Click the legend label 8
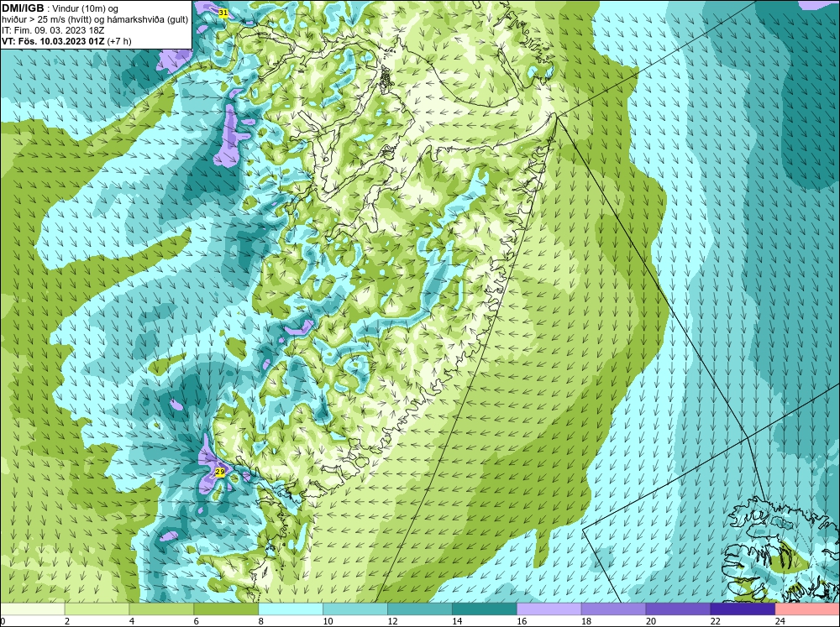The width and height of the screenshot is (840, 627). 261,621
